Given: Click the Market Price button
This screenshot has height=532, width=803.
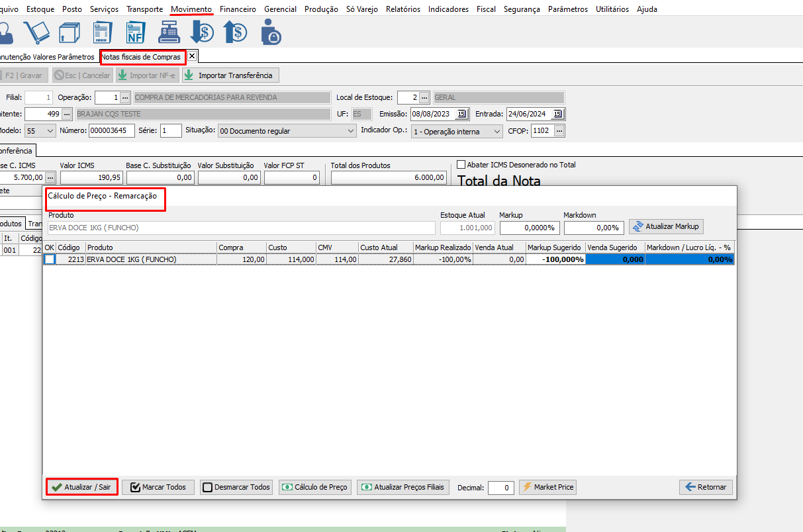Looking at the screenshot, I should (x=547, y=487).
